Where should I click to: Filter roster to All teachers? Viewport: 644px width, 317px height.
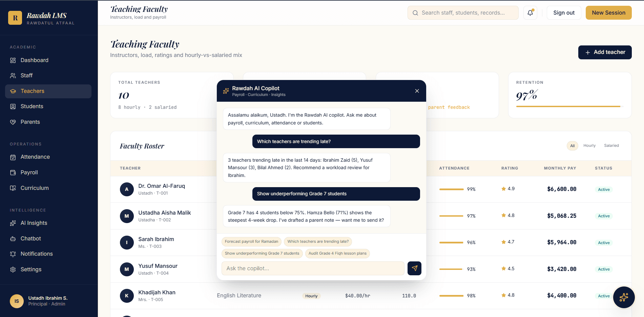click(x=572, y=146)
